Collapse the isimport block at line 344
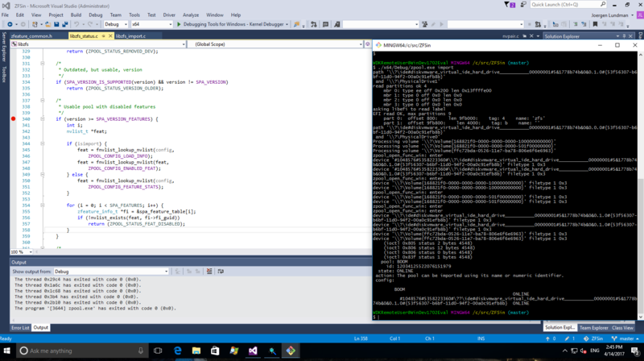Screen dimensions: 644x361 click(43, 143)
